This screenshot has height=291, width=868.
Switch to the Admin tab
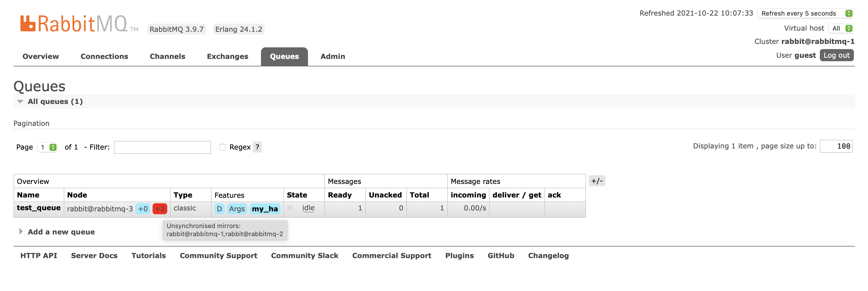tap(332, 56)
